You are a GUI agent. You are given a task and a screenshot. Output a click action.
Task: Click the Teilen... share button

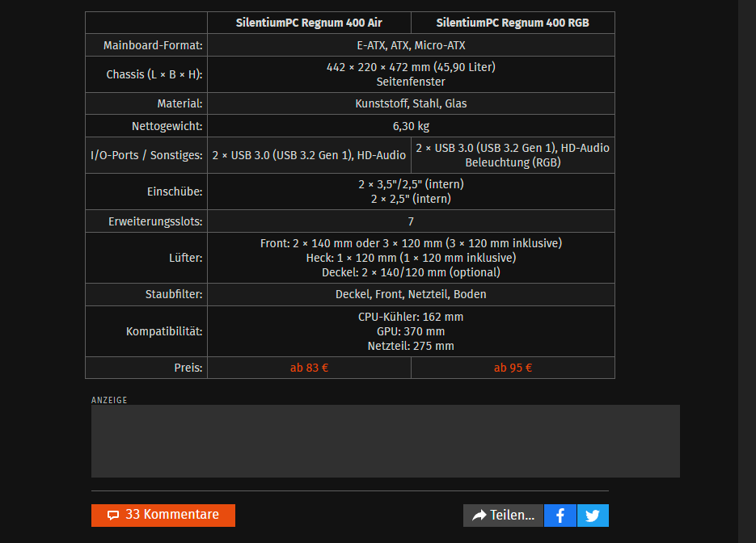[x=503, y=515]
